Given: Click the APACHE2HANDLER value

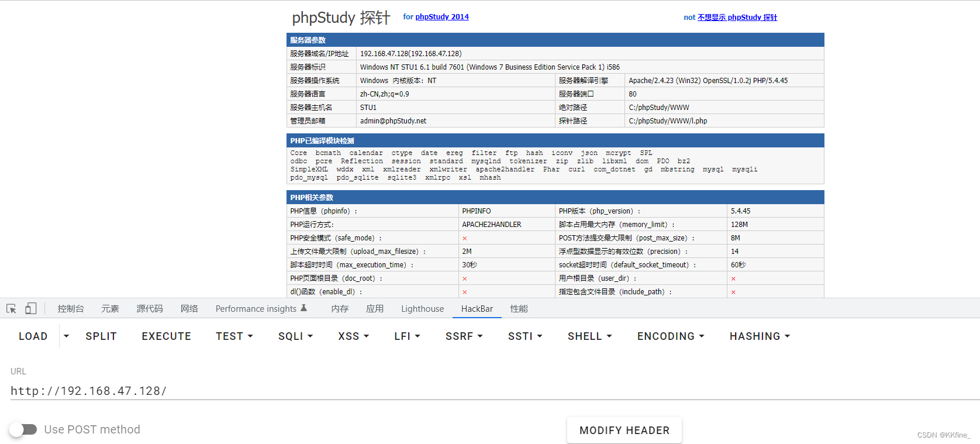Looking at the screenshot, I should pyautogui.click(x=492, y=224).
